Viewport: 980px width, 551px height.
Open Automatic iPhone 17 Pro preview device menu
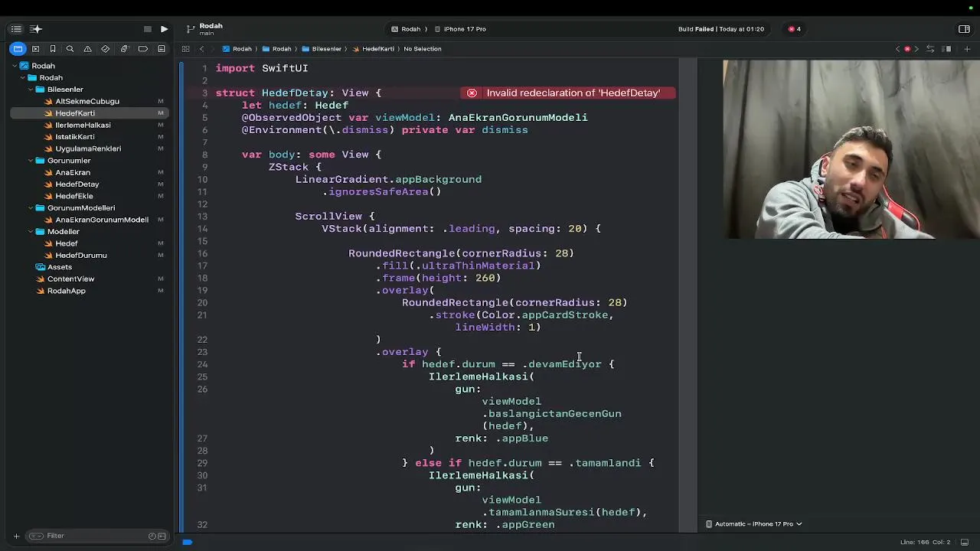(x=753, y=524)
